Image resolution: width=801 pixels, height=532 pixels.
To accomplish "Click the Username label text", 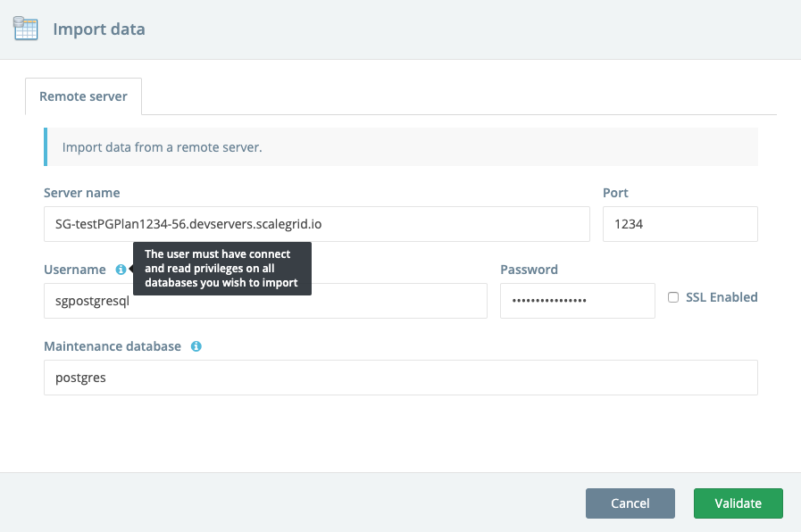I will [x=74, y=270].
